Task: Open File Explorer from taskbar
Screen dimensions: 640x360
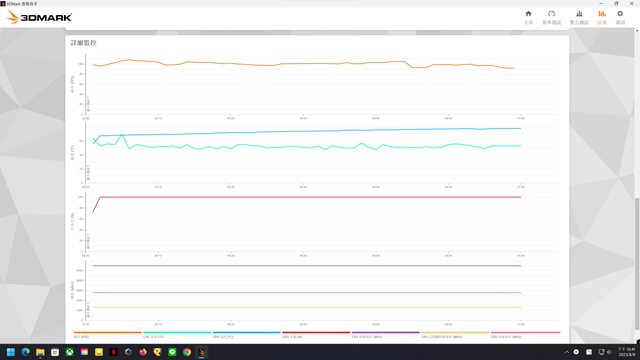Action: tap(40, 352)
